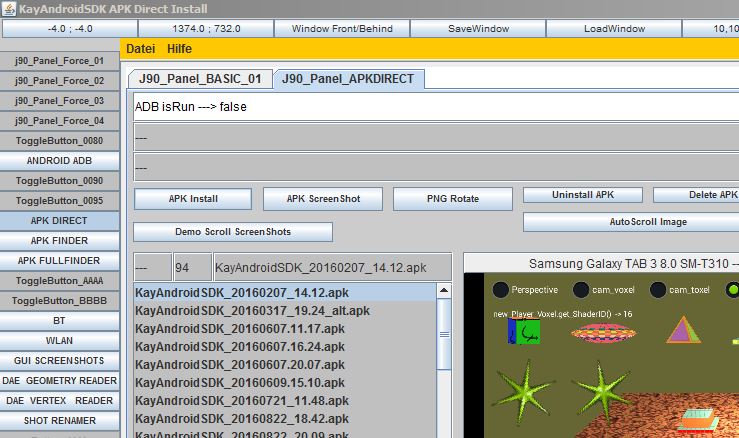Toggle ToggleButton_0080 in the sidebar
The height and width of the screenshot is (438, 739).
click(x=59, y=140)
